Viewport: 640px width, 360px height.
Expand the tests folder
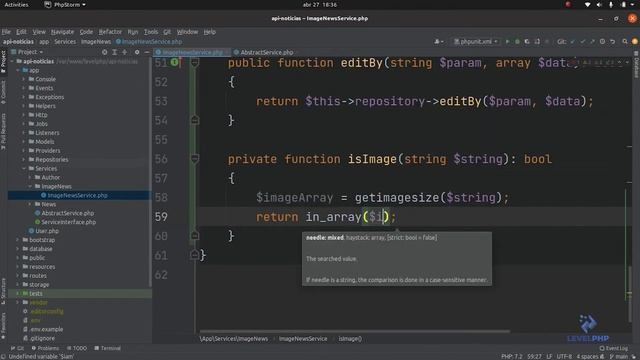(x=18, y=293)
